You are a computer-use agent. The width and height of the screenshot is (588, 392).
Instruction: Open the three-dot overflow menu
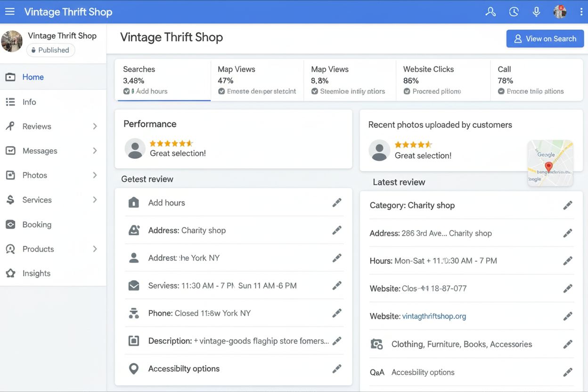(x=581, y=11)
